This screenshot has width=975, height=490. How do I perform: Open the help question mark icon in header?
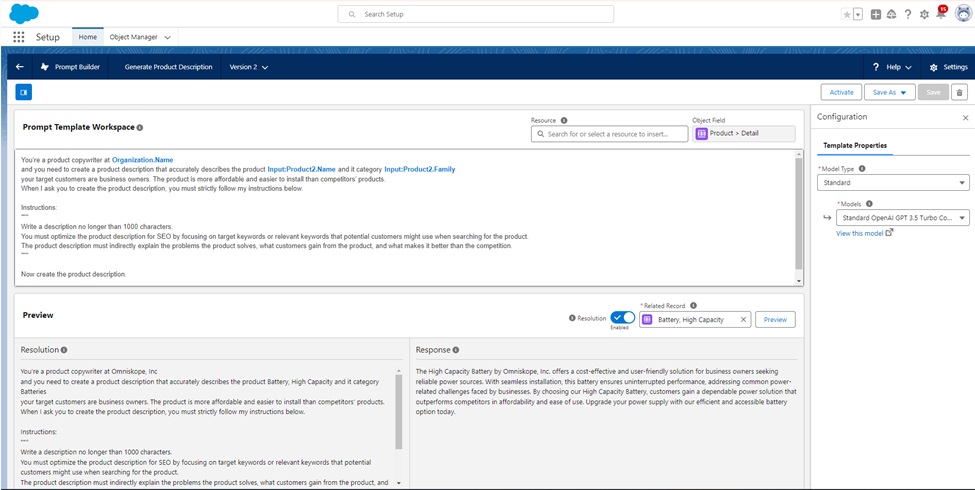click(908, 14)
